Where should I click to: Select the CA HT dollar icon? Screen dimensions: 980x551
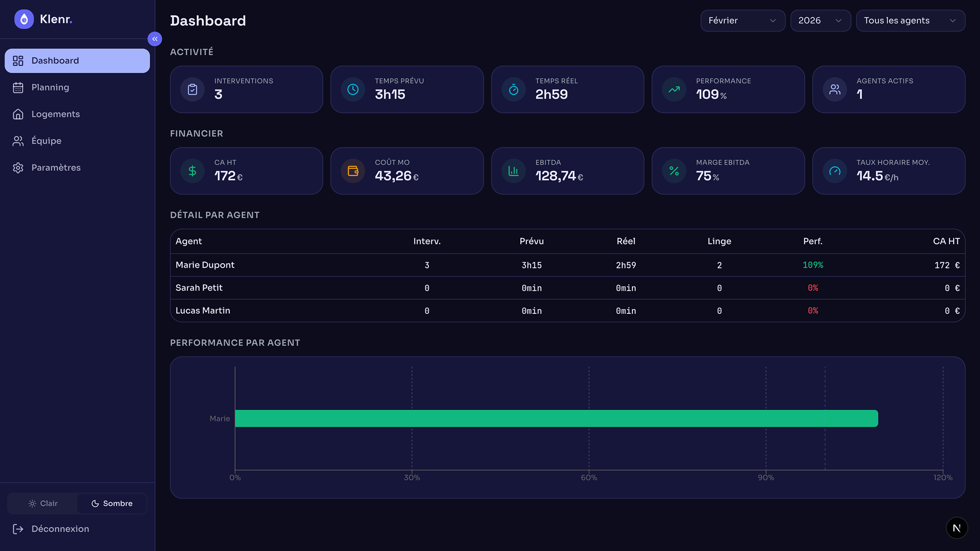point(192,171)
